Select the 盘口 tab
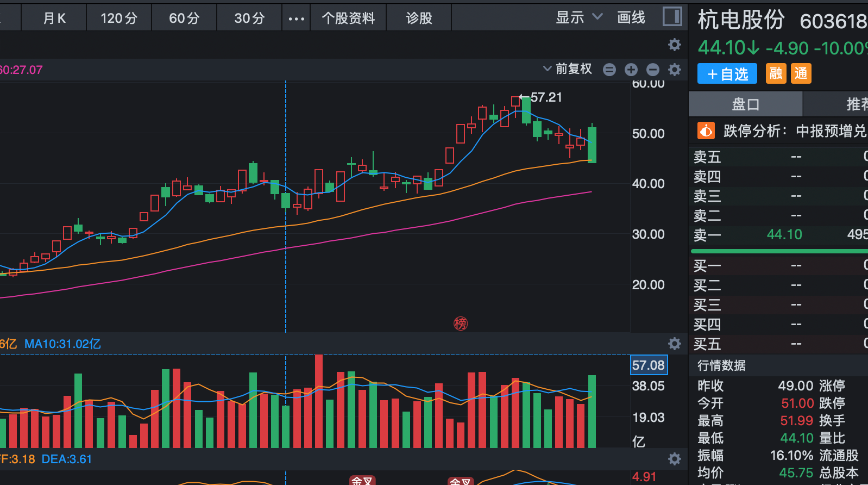868x485 pixels. pyautogui.click(x=745, y=104)
